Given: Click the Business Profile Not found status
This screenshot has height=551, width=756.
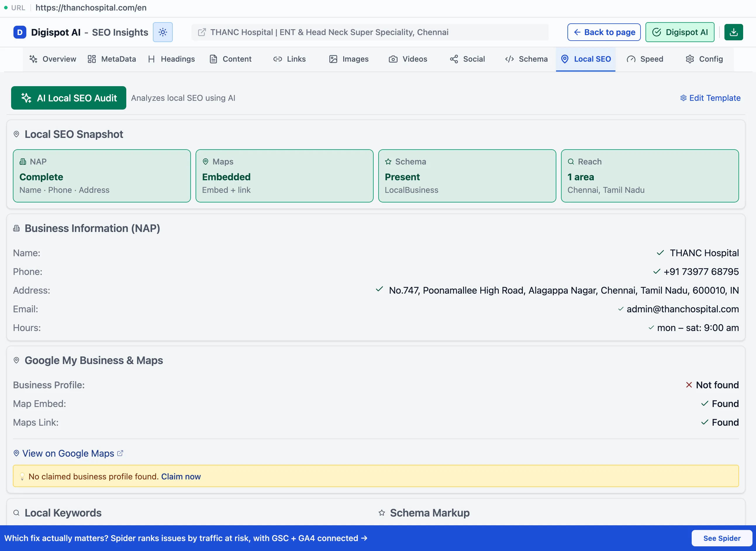Looking at the screenshot, I should [712, 385].
